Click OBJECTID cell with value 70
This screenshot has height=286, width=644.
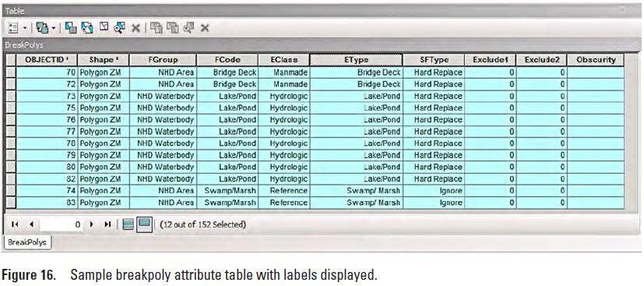coord(47,72)
